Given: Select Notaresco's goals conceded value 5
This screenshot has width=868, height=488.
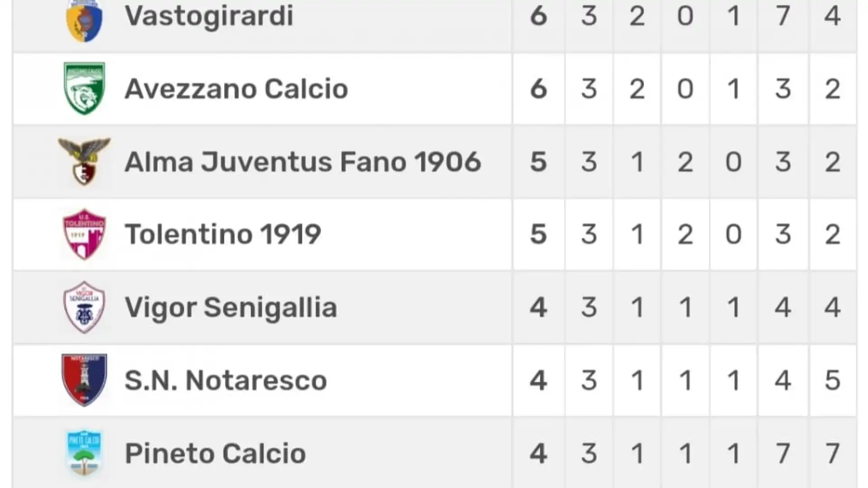Looking at the screenshot, I should pyautogui.click(x=832, y=380).
